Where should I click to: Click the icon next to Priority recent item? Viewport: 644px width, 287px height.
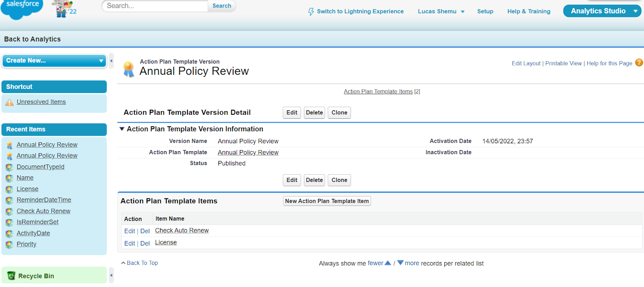tap(10, 244)
